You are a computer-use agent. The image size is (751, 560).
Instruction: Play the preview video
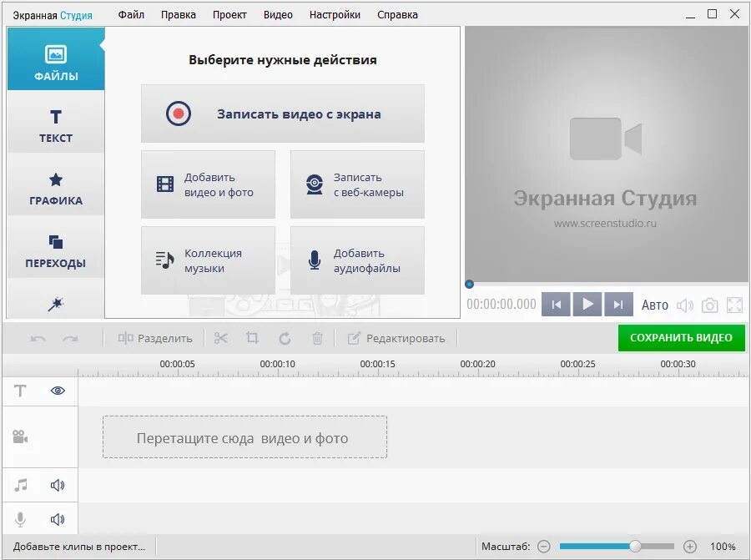click(587, 304)
